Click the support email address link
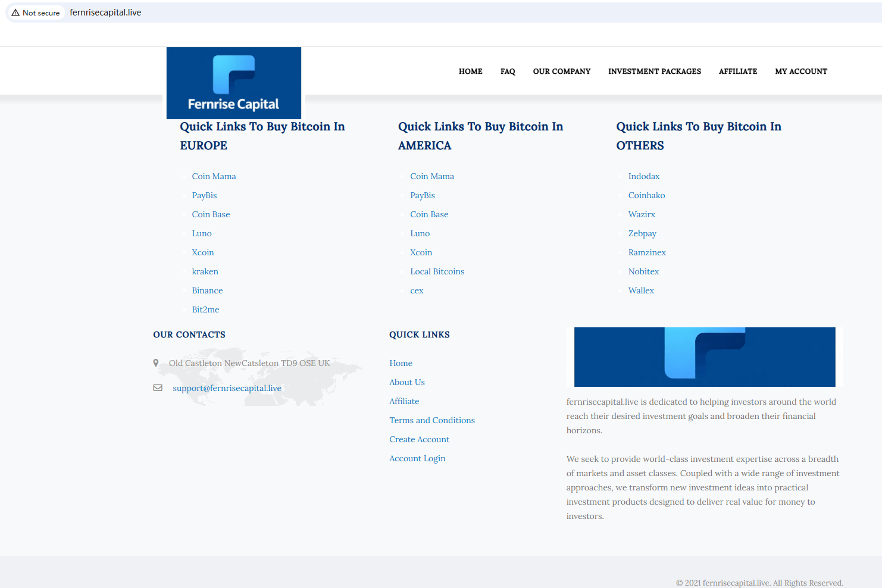882x588 pixels. tap(227, 388)
